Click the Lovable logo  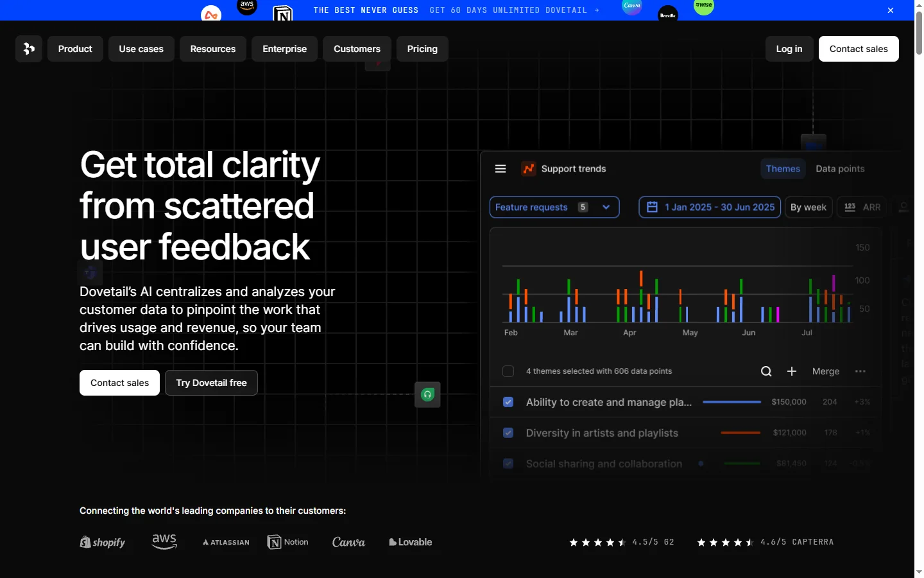(x=411, y=542)
